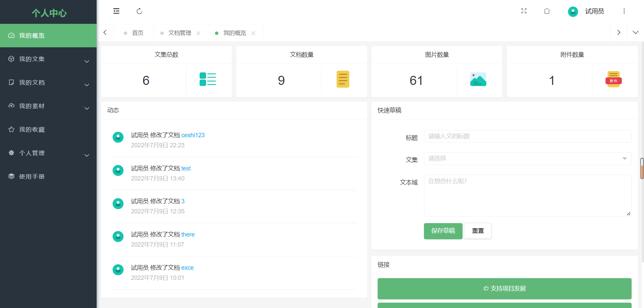Open the test document link
This screenshot has height=308, width=644.
(186, 168)
